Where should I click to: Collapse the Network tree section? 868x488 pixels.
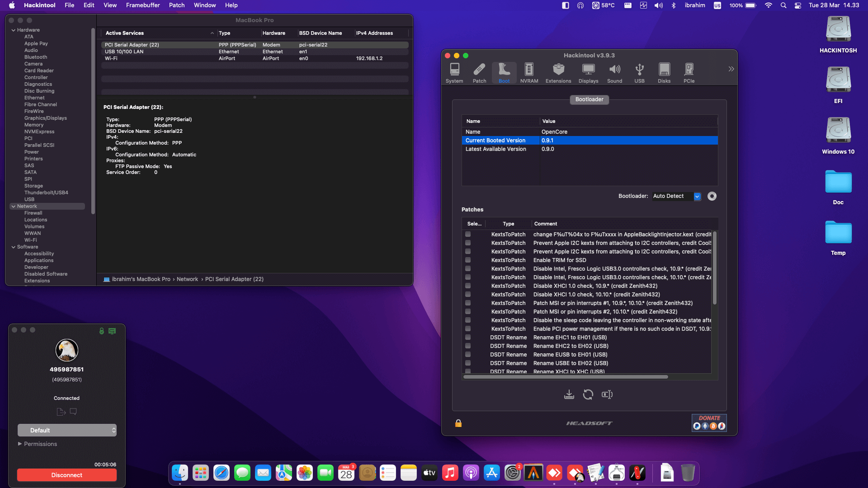[14, 206]
